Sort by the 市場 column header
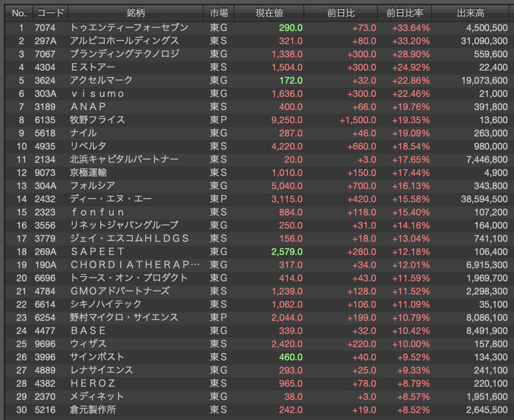This screenshot has height=420, width=514. coord(219,13)
